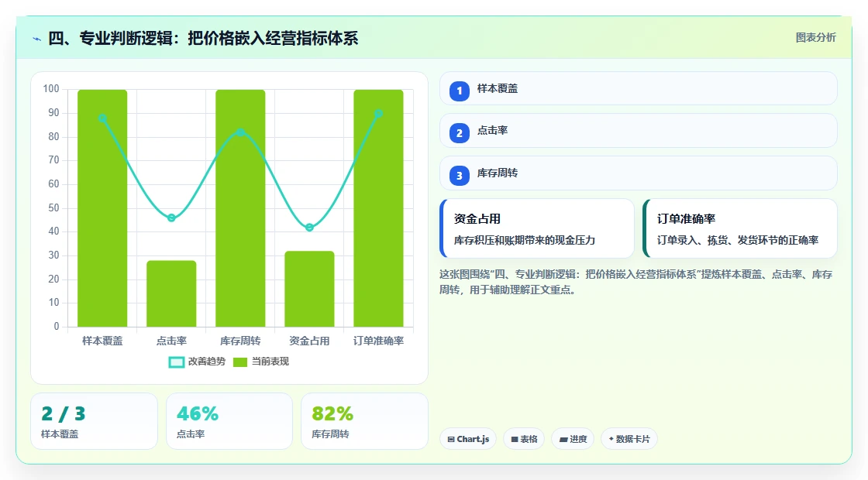Click the trend line point above 点击率
This screenshot has width=868, height=480.
171,218
